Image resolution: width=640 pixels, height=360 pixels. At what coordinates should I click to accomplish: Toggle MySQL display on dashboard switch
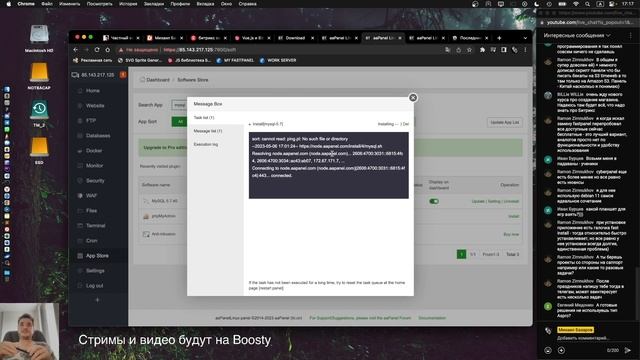click(434, 201)
